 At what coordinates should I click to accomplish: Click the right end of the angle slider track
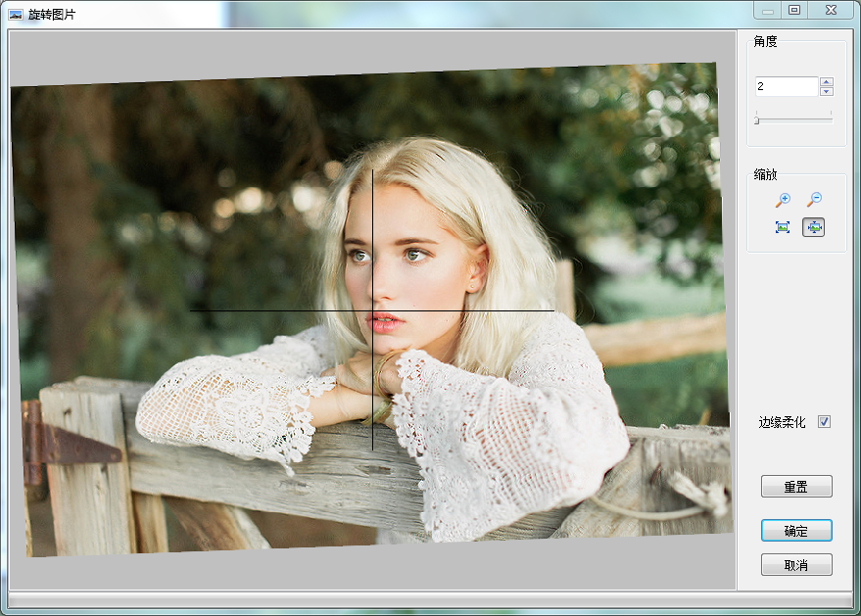[x=831, y=119]
